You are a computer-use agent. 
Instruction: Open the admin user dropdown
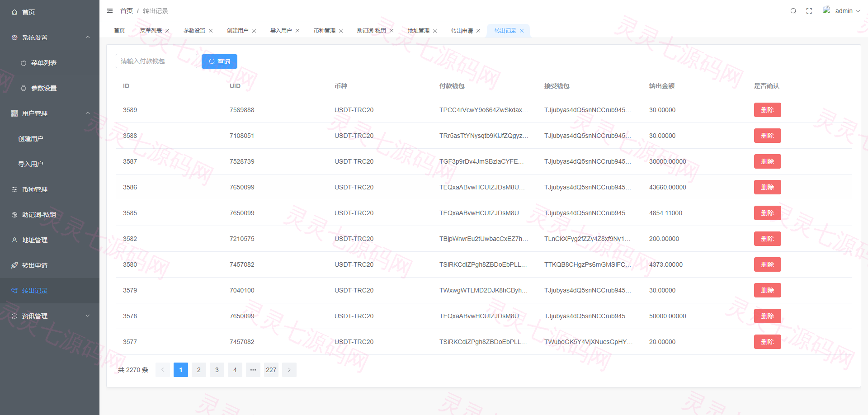[848, 11]
